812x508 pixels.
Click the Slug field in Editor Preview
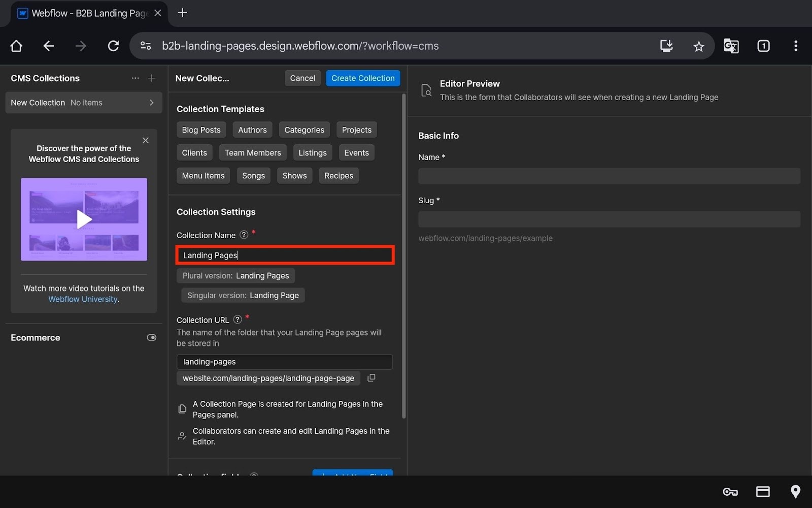[609, 219]
